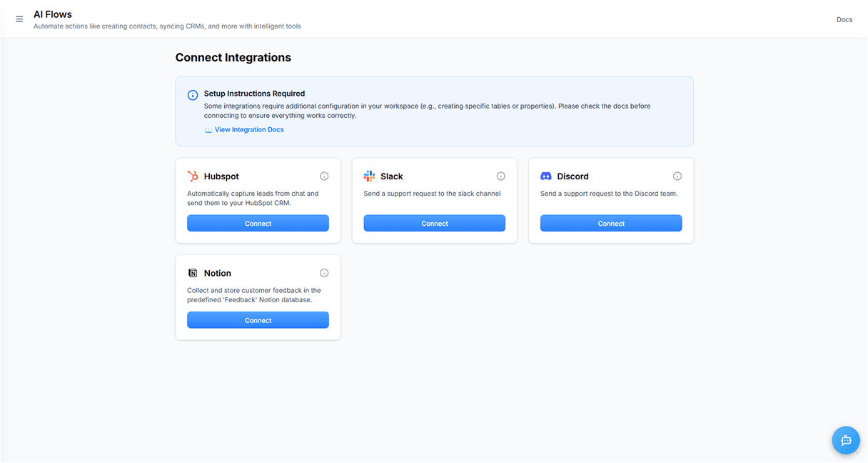The height and width of the screenshot is (463, 868).
Task: Connect the Notion integration
Action: tap(258, 320)
